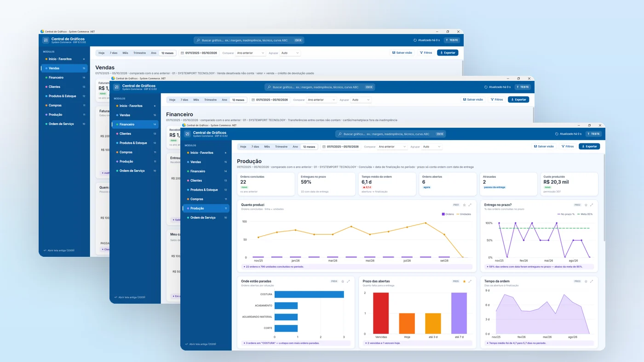Select the 'Hoje' period in Produção window
Viewport: 644px width, 362px height.
coord(243,147)
